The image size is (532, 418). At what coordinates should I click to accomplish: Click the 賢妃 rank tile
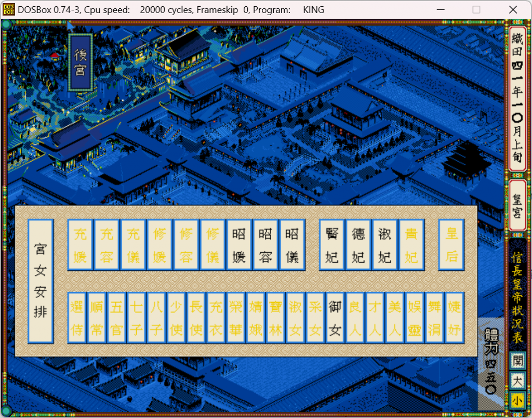pos(332,245)
